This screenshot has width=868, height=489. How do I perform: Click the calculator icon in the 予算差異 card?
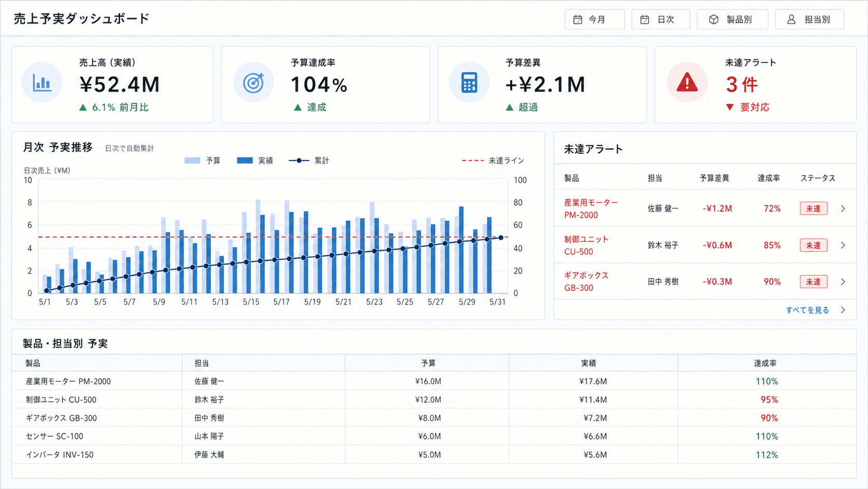[x=469, y=83]
